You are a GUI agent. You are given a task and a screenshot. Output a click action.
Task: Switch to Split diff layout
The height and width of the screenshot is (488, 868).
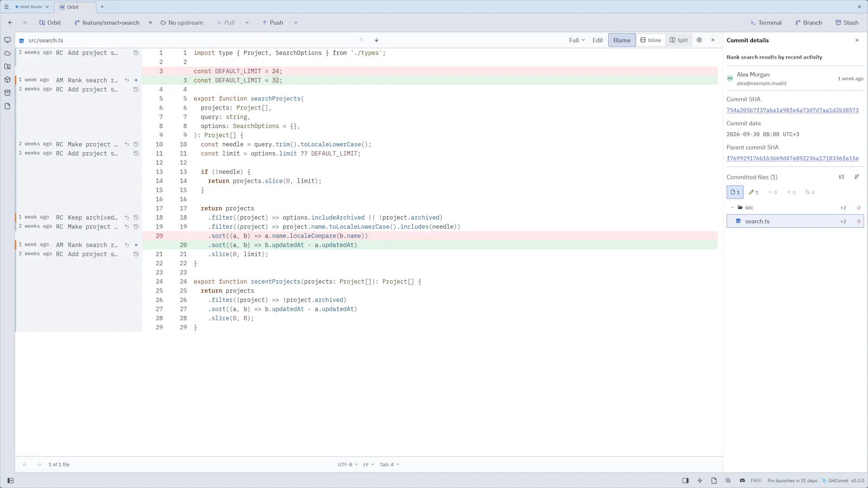pos(679,40)
